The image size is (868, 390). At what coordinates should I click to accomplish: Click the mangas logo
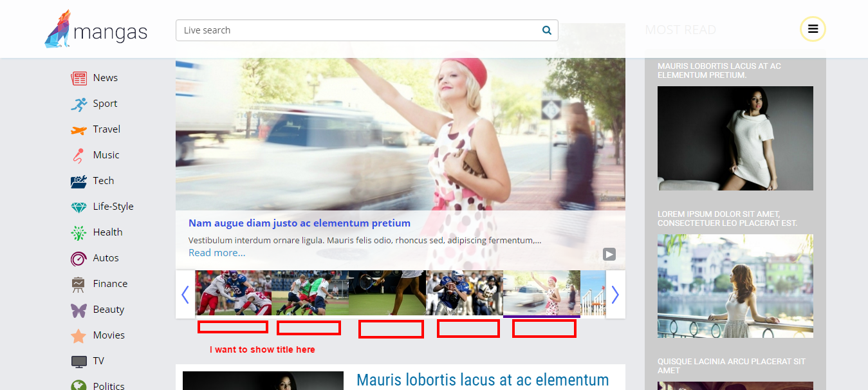click(96, 30)
